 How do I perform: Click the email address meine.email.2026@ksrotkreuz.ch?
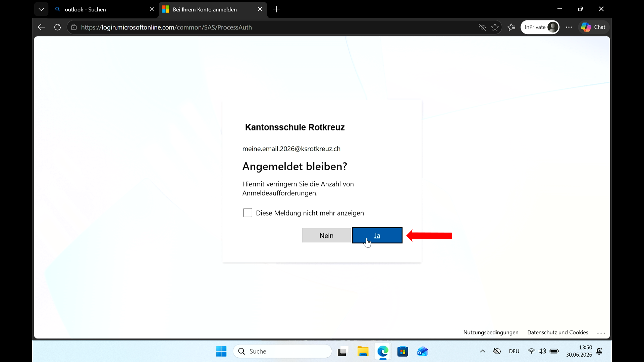291,149
